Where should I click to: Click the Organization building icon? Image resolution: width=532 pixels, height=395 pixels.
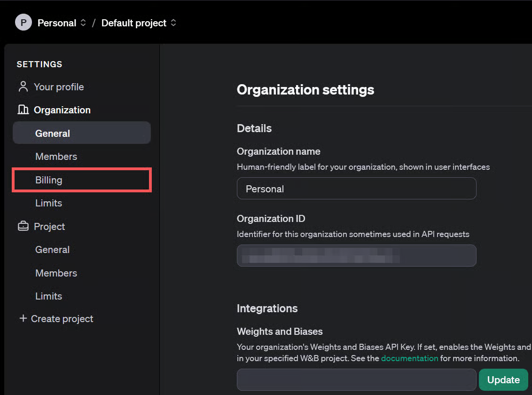click(23, 110)
